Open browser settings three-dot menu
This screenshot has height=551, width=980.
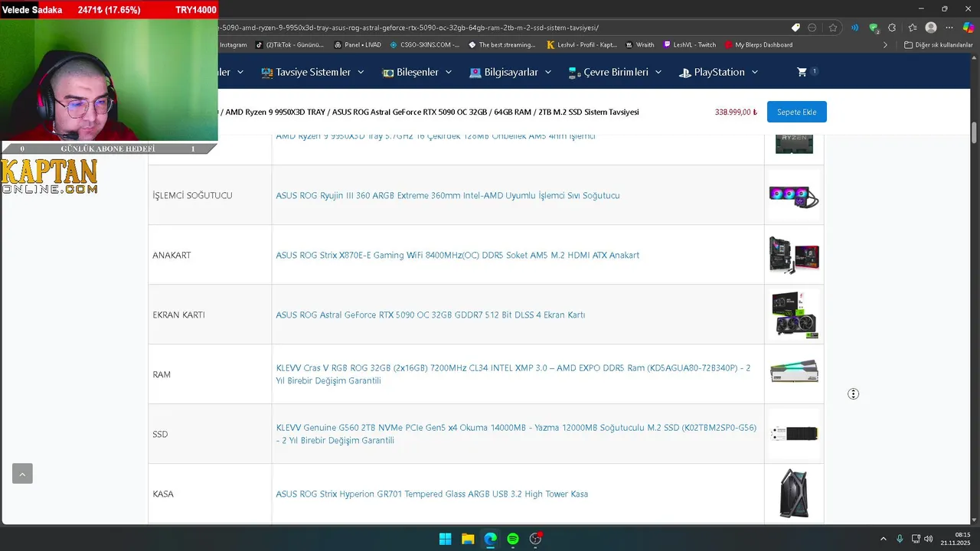[x=949, y=28]
